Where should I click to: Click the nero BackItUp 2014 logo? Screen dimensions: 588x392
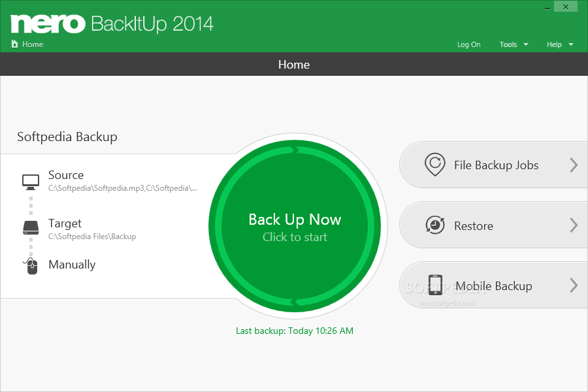(x=112, y=24)
